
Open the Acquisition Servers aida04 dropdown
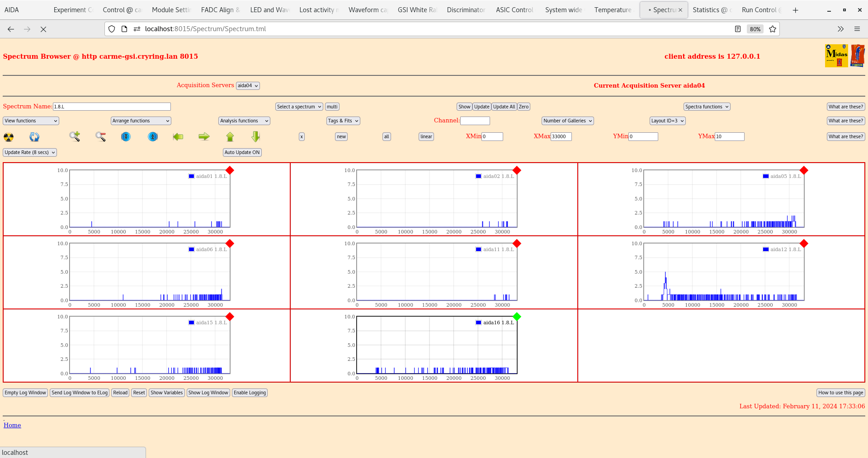[x=248, y=86]
